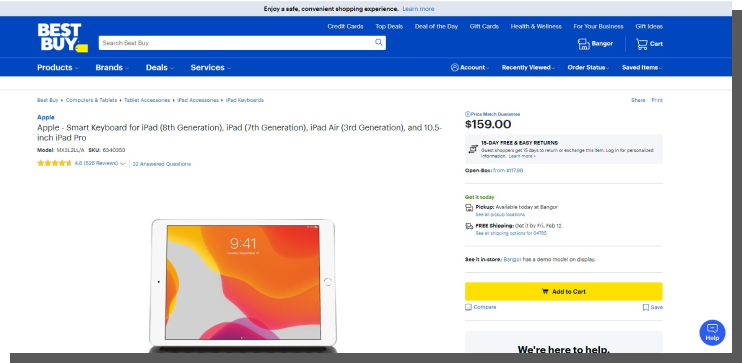The image size is (742, 363).
Task: Click the FREE Shipping truck icon
Action: tap(469, 226)
